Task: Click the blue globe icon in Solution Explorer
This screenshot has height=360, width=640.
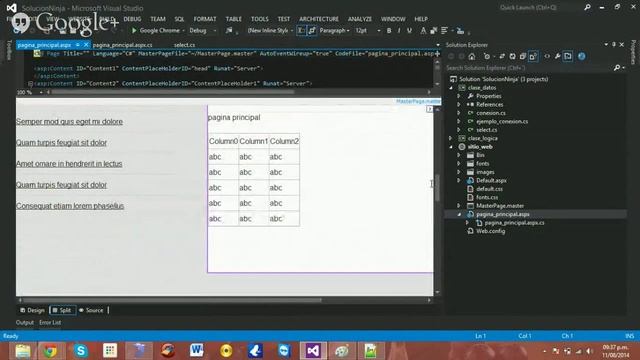Action: pos(582,56)
